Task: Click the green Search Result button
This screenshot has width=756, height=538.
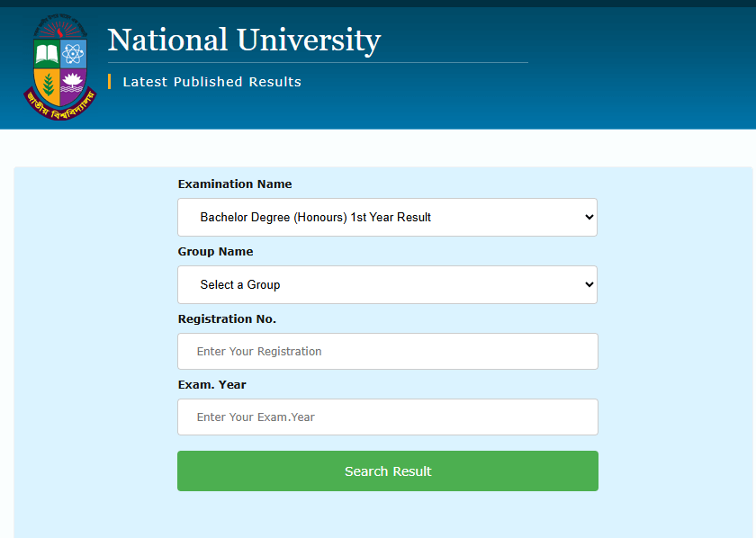Action: (388, 471)
